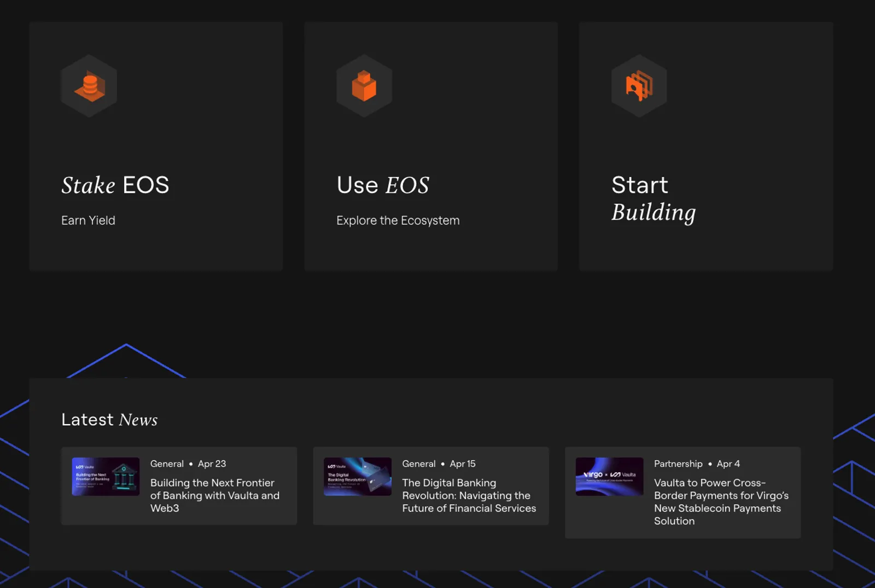875x588 pixels.
Task: Click the Apr 15 date
Action: tap(463, 463)
